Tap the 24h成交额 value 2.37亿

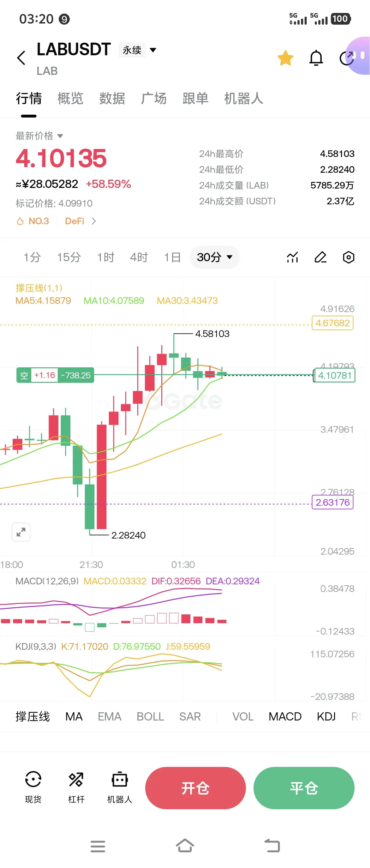click(x=340, y=201)
